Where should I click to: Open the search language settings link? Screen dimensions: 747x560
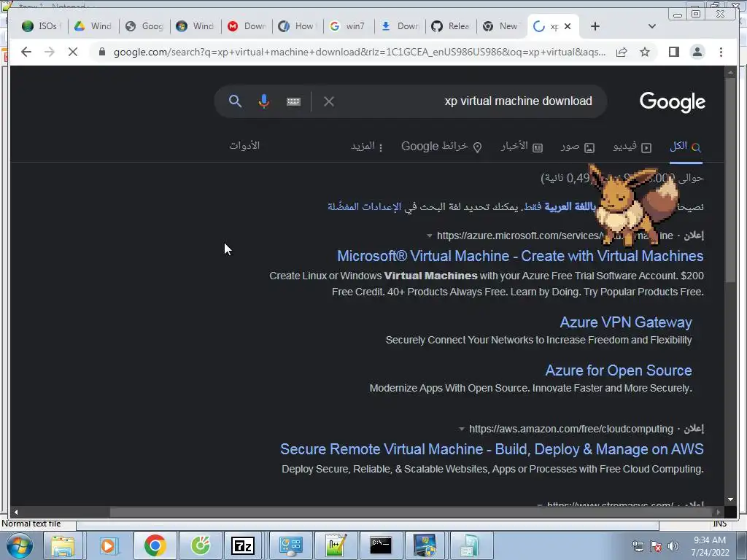[x=365, y=206]
